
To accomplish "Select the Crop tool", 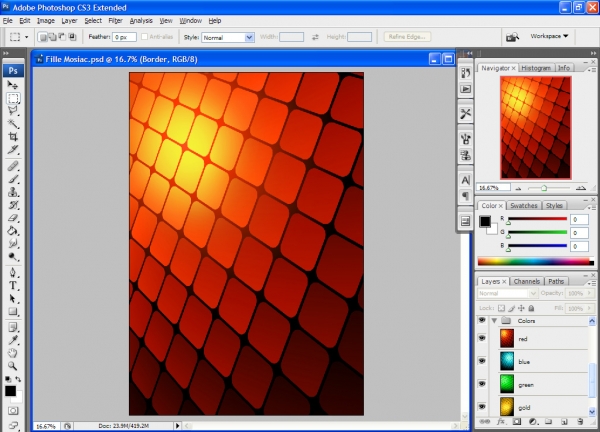I will pyautogui.click(x=13, y=137).
